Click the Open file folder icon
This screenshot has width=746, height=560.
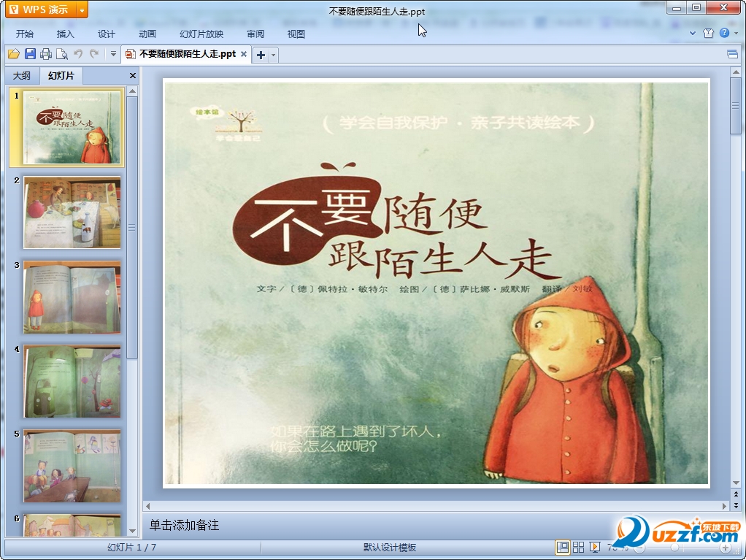[13, 54]
